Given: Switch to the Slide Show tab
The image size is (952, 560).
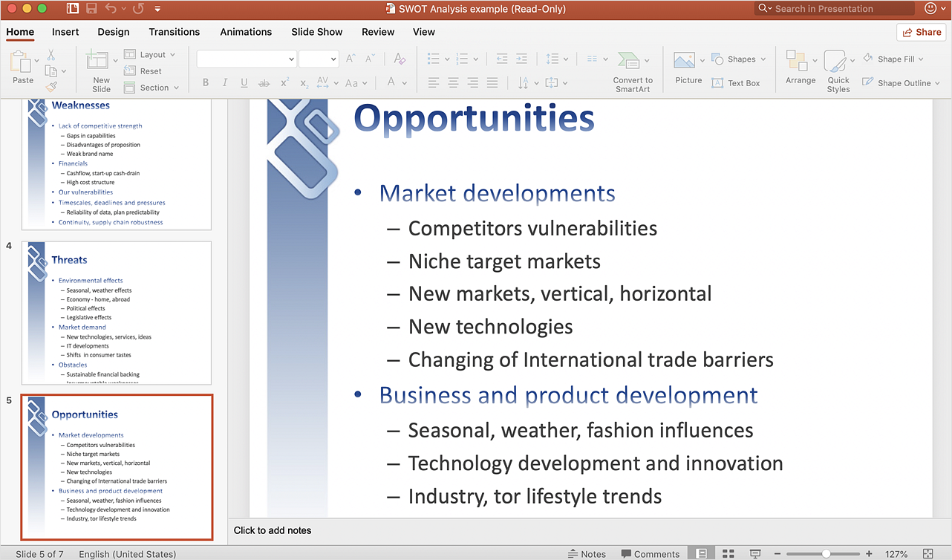Looking at the screenshot, I should (316, 32).
